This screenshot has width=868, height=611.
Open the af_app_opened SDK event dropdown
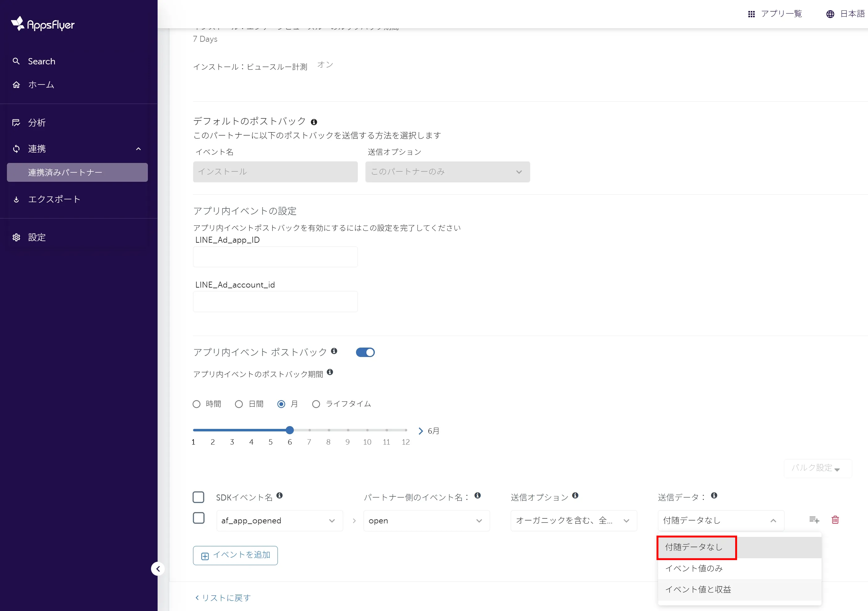(x=279, y=521)
